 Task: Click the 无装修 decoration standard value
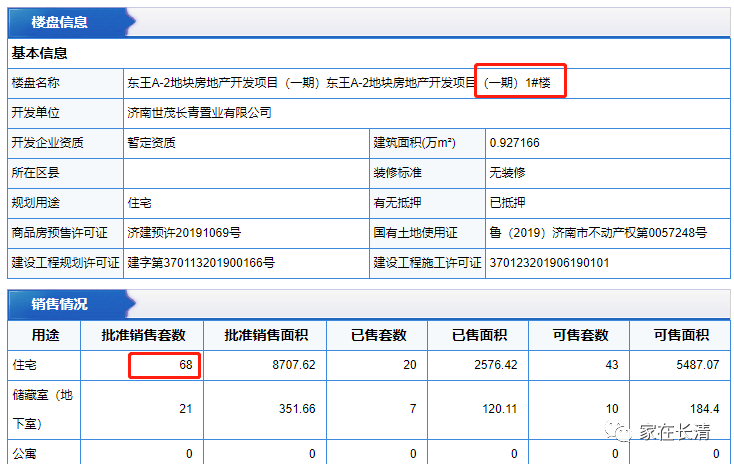508,172
